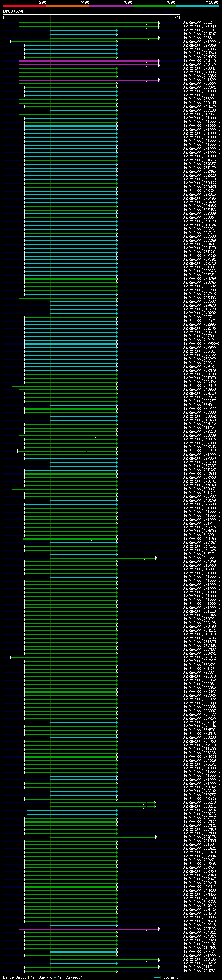Click the purple alignment bar for Q4Q4I0

point(89,65)
